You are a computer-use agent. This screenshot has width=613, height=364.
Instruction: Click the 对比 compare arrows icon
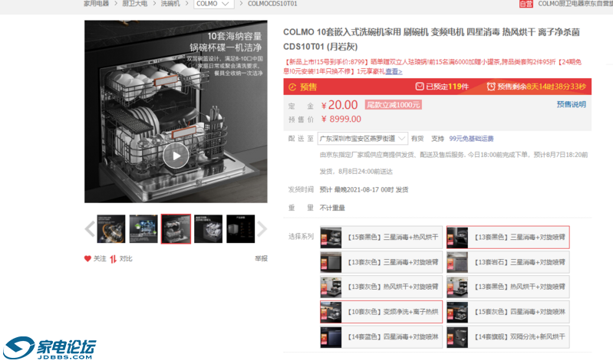click(x=114, y=259)
